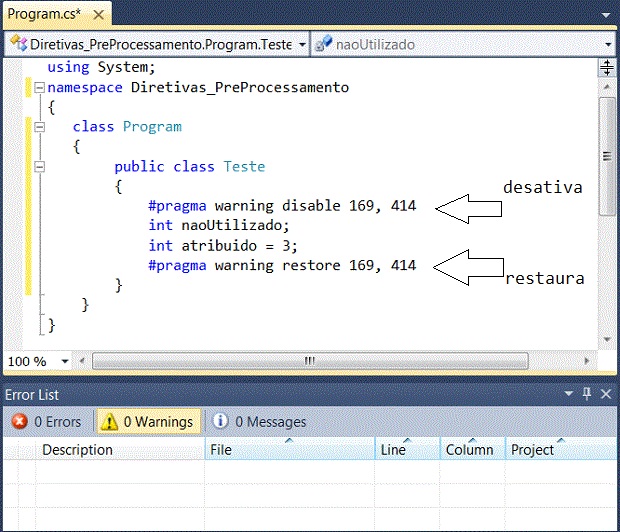This screenshot has width=620, height=532.
Task: Click the 'int naoUtilizado;' code line
Action: click(219, 226)
